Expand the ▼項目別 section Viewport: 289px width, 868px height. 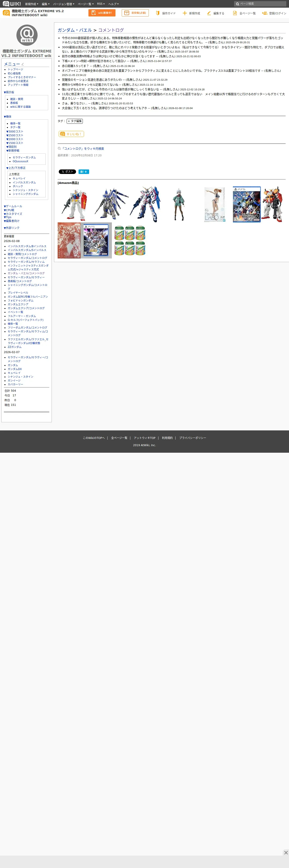pos(11,146)
